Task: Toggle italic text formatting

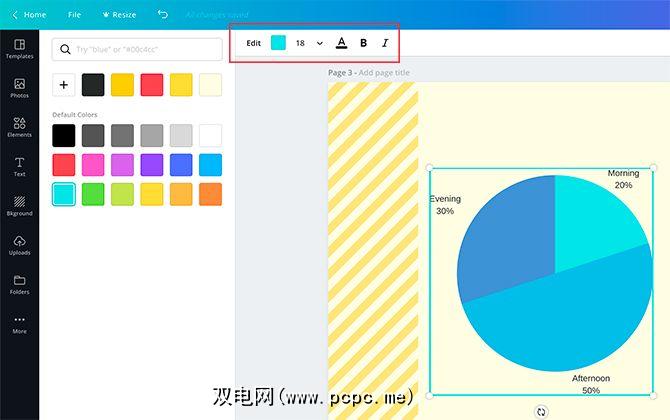Action: tap(385, 43)
